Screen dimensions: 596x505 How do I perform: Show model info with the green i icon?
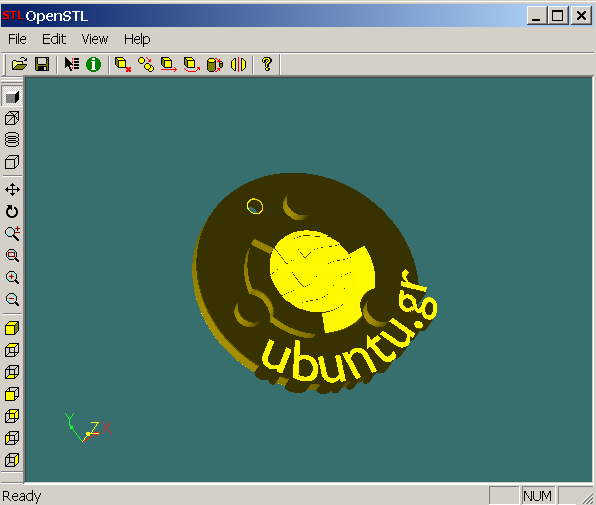click(94, 64)
